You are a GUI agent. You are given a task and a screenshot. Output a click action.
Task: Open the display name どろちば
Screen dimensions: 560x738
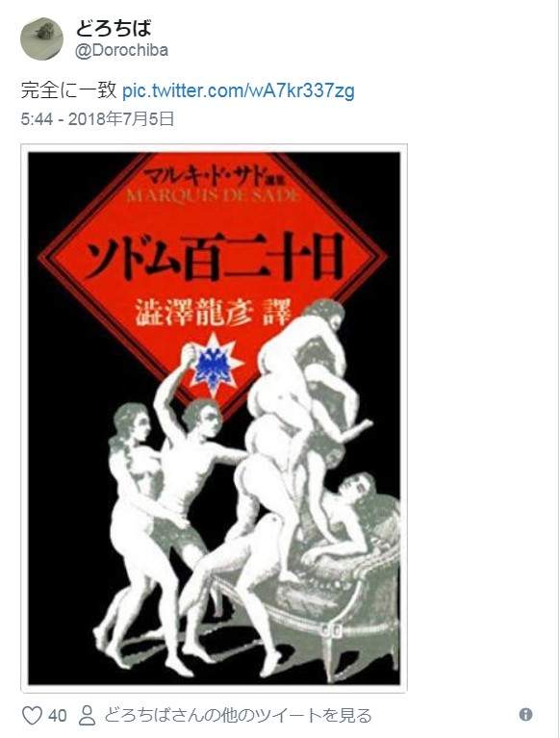click(x=114, y=28)
